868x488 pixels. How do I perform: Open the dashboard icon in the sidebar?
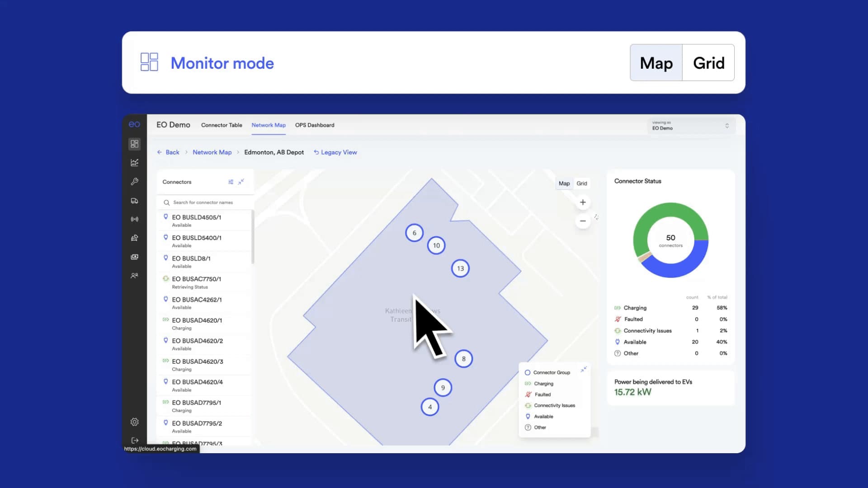click(134, 144)
